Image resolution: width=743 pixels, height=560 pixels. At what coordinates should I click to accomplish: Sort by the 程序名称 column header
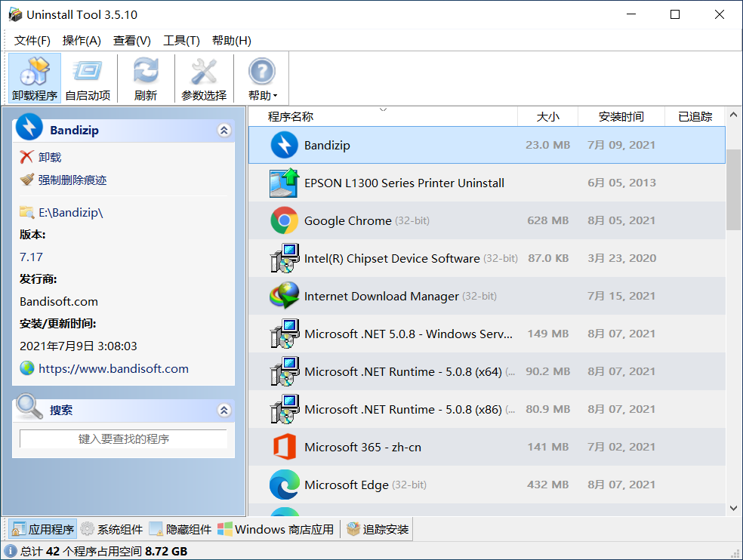click(383, 116)
